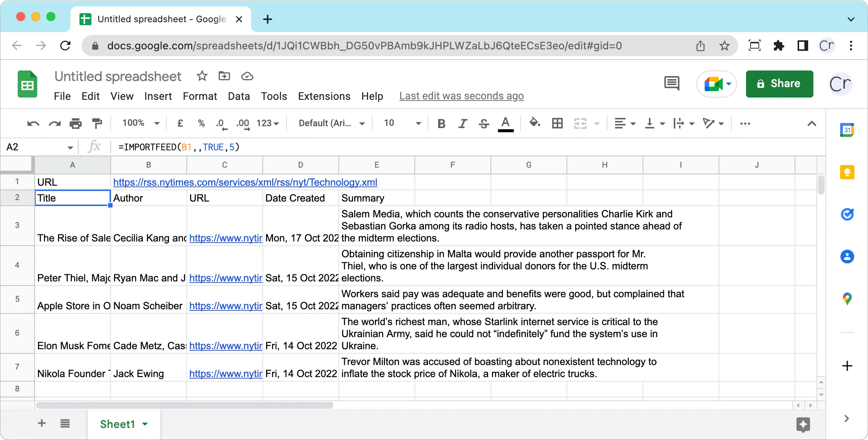Screen dimensions: 868x440
Task: Click the paint format roller icon
Action: pos(97,123)
